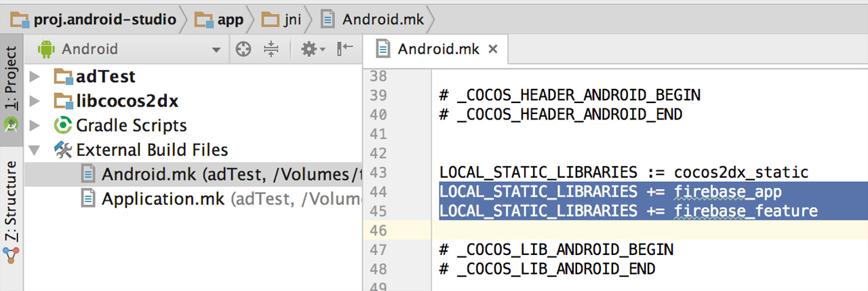Click the libcocos2dx module folder icon
This screenshot has width=868, height=291.
click(63, 101)
